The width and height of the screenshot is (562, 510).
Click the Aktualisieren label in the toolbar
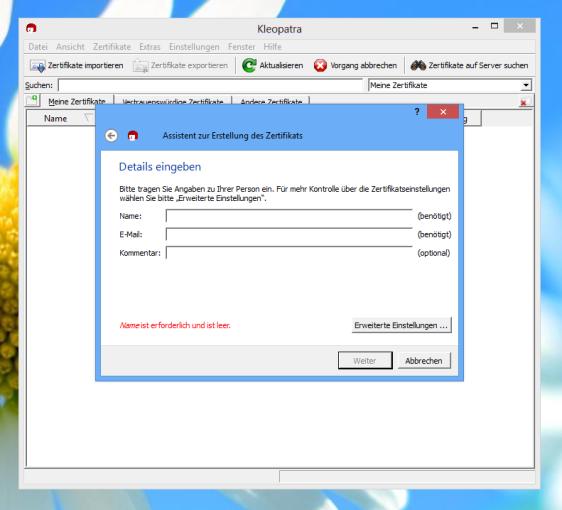point(281,66)
